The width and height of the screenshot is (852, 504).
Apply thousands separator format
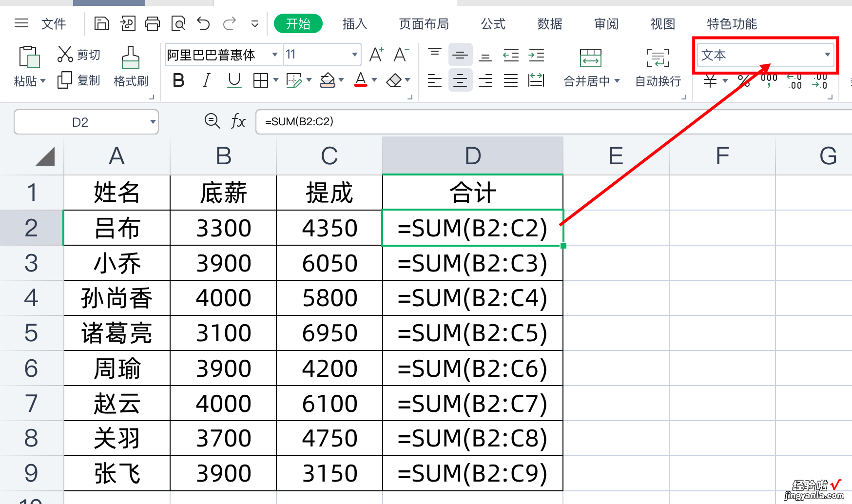click(769, 80)
